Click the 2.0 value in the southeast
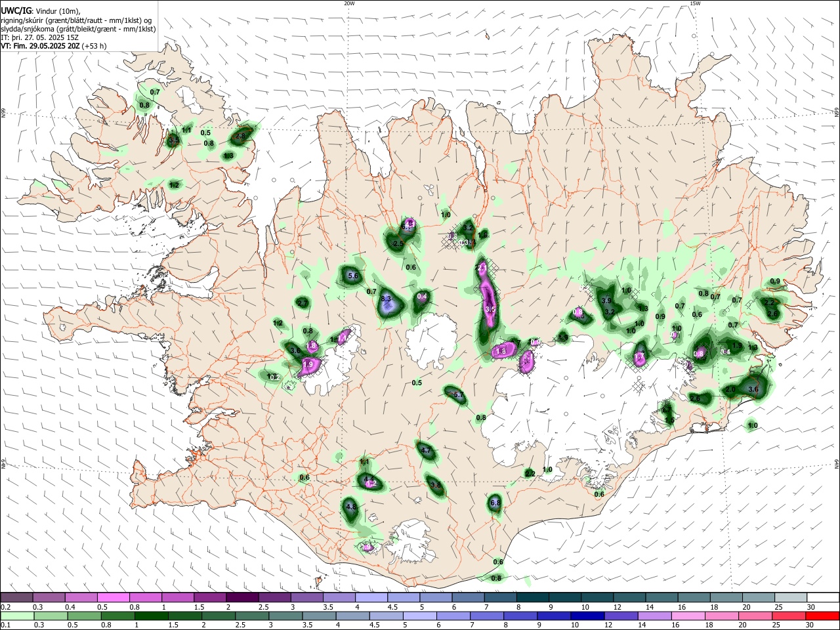The width and height of the screenshot is (840, 630). click(731, 389)
